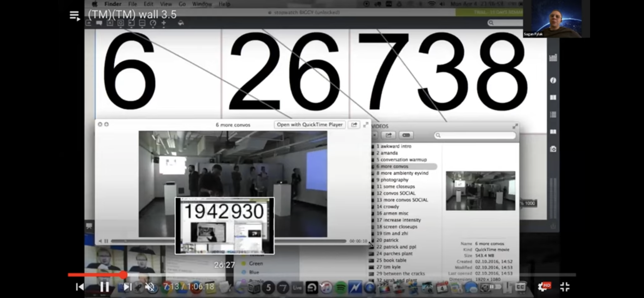Screen dimensions: 644x298
Task: Expand VIDEOS window to fullscreen
Action: point(515,126)
